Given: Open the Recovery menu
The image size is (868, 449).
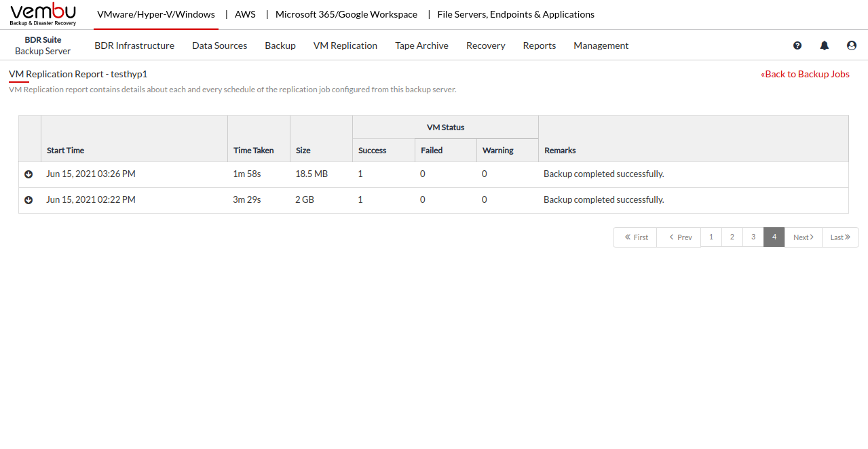Looking at the screenshot, I should pyautogui.click(x=485, y=45).
